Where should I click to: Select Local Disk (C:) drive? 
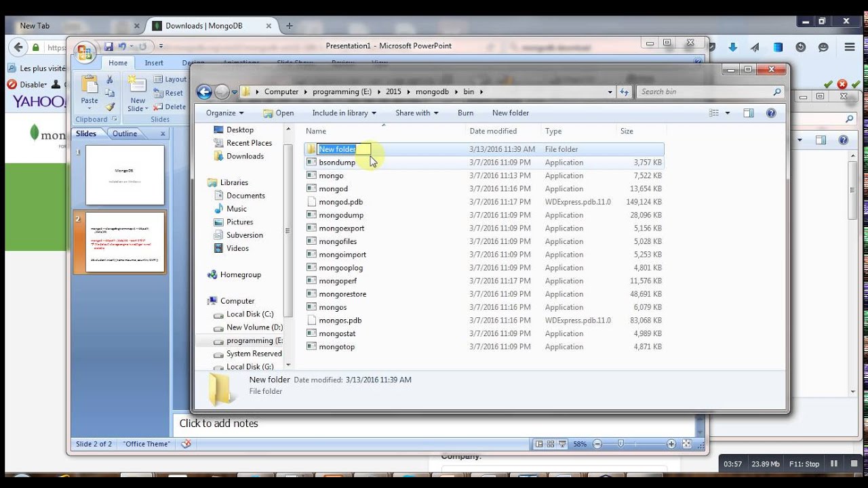[x=250, y=314]
